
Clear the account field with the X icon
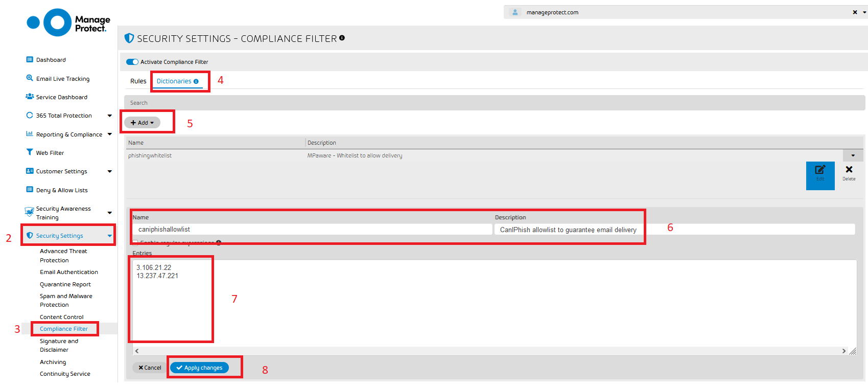tap(855, 12)
